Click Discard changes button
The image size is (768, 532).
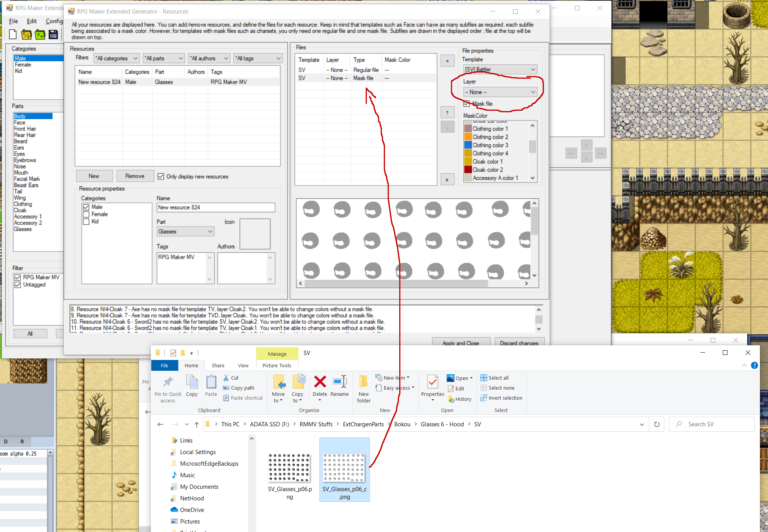point(519,343)
